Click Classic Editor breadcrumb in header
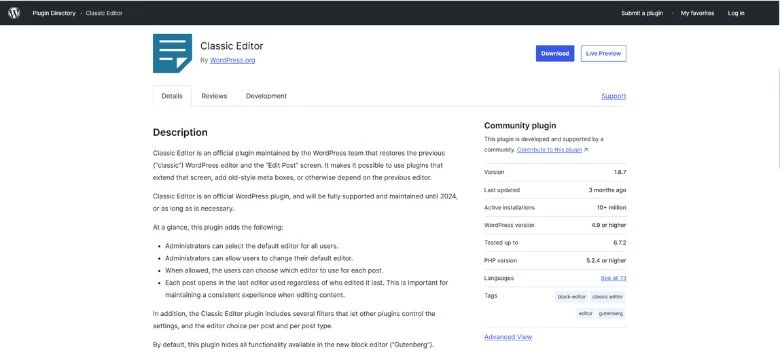Image resolution: width=780 pixels, height=360 pixels. click(104, 13)
